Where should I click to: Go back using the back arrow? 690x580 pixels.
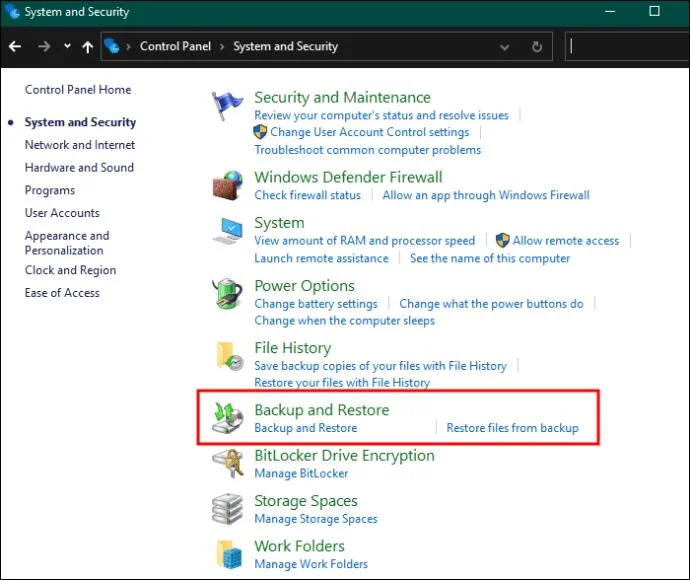(x=15, y=46)
